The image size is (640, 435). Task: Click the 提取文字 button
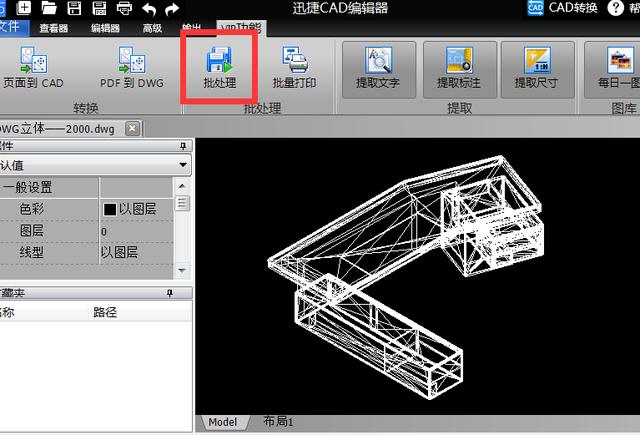coord(379,69)
